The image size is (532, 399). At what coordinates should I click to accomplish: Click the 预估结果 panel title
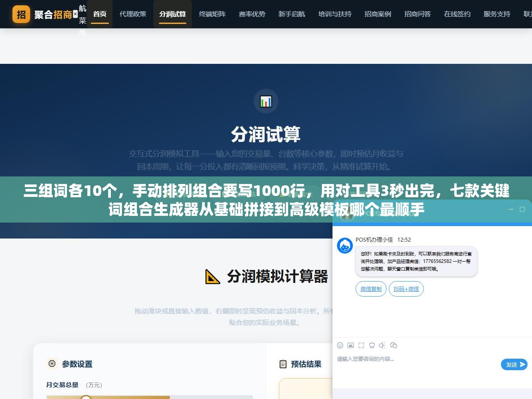pyautogui.click(x=306, y=364)
